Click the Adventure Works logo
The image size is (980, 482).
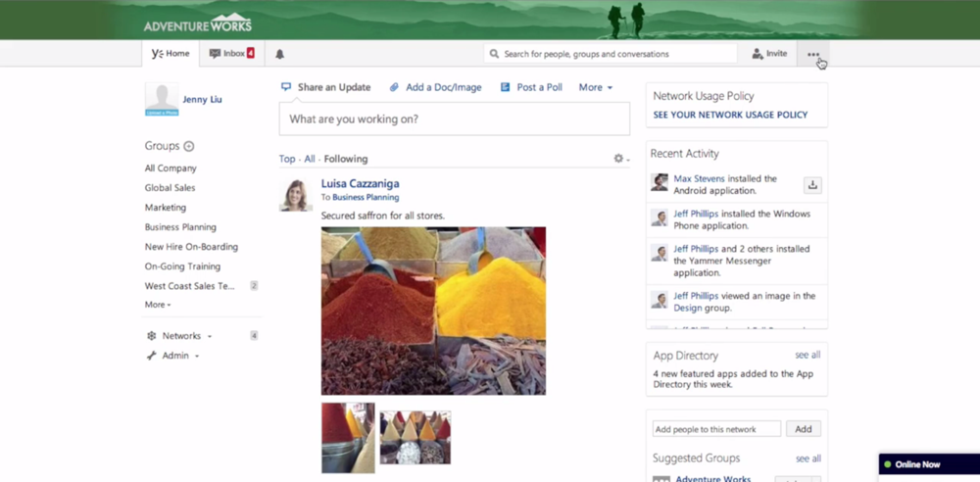click(197, 24)
